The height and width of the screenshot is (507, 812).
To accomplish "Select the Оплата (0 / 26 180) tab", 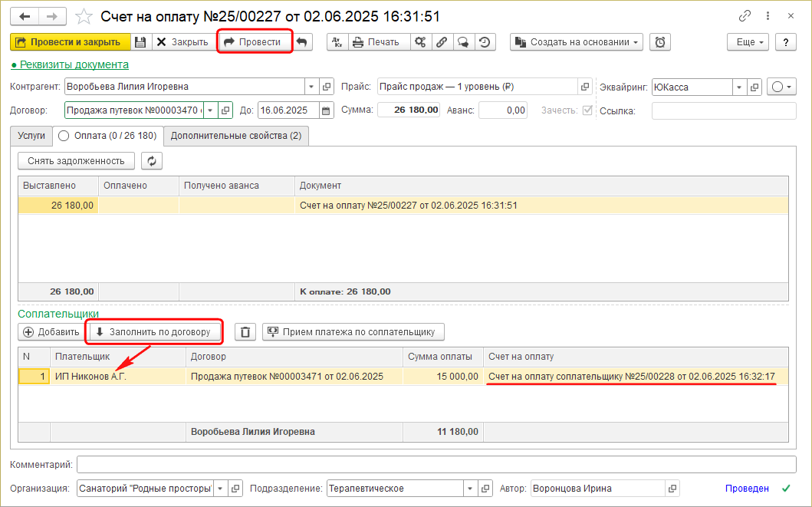I will [107, 136].
